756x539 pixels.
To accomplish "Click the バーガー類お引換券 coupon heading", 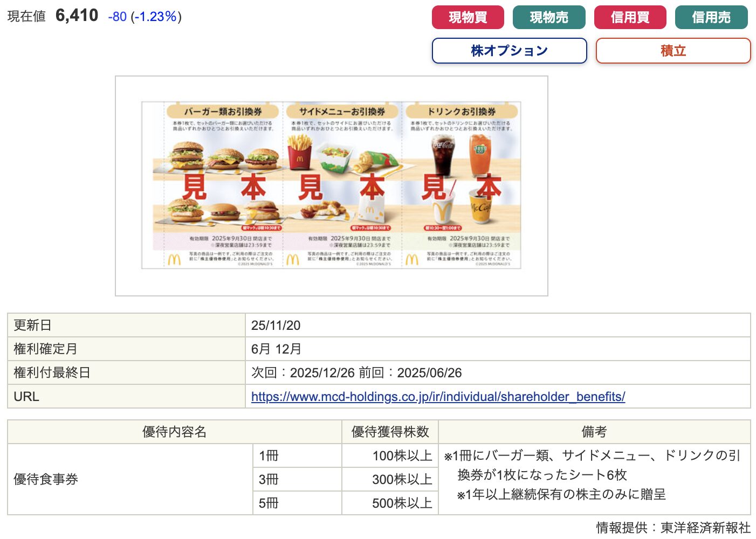I will tap(223, 112).
